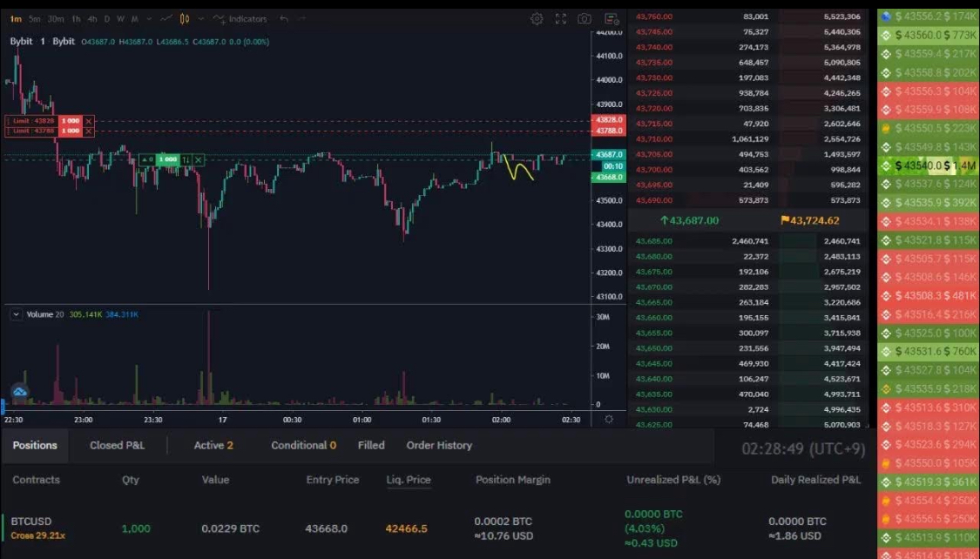Click the Cross 29.21x leverage label
The width and height of the screenshot is (980, 559).
click(x=38, y=535)
